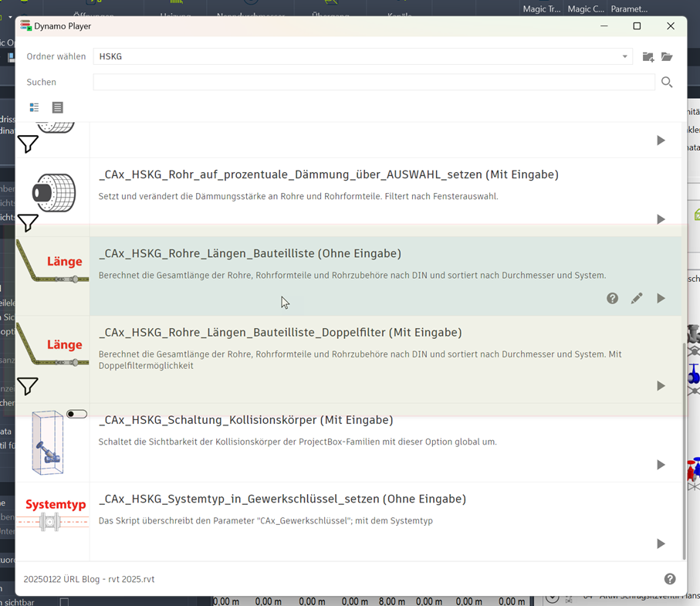Click into the Suchen search field

(374, 82)
